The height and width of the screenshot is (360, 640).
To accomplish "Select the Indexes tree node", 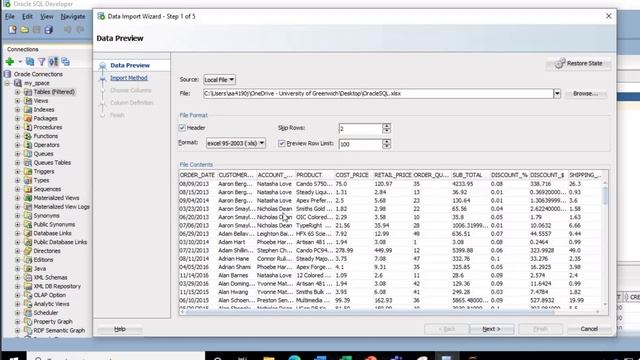I will coord(44,110).
